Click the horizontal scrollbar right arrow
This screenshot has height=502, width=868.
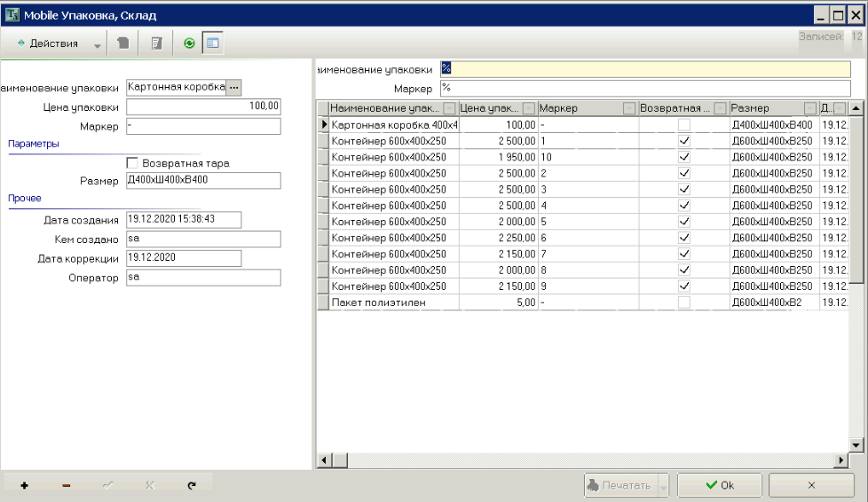[x=841, y=460]
